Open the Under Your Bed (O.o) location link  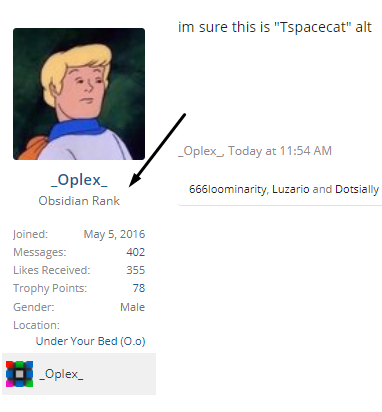pyautogui.click(x=91, y=341)
